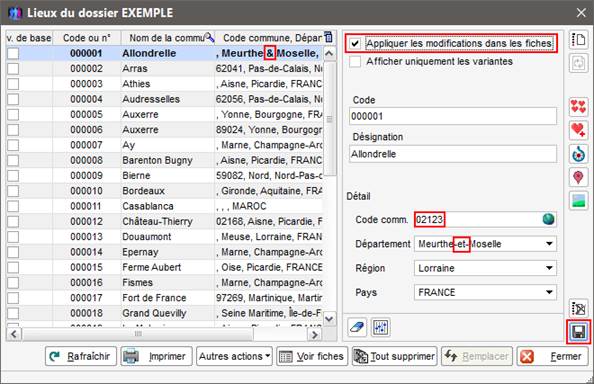Check Appliquer les modifications dans les fiches

[355, 44]
